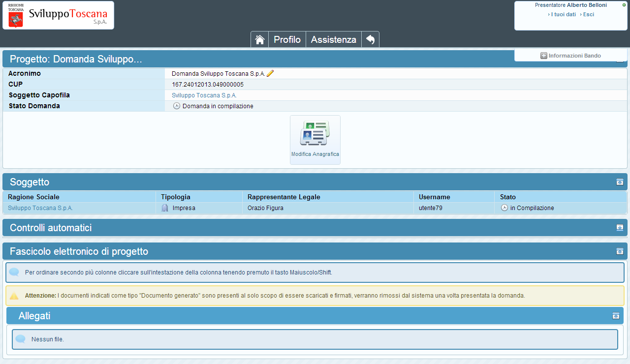Click the back arrow icon in navigation

coord(370,40)
